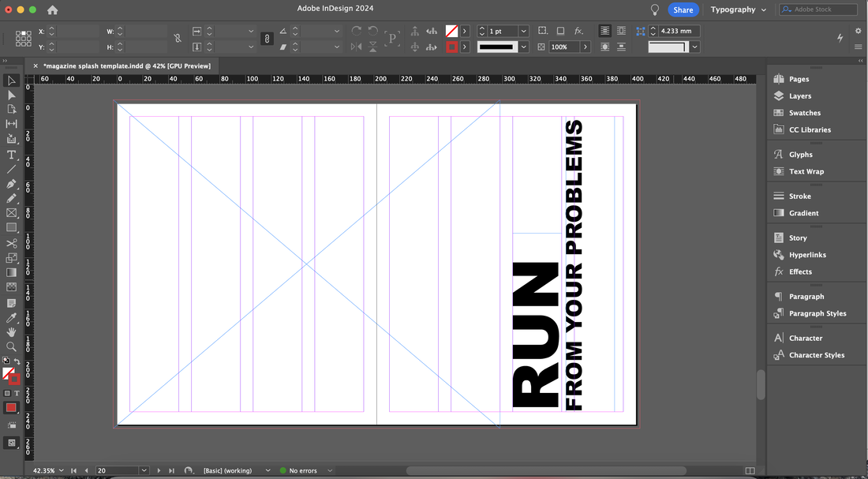Select the Gradient Feather tool
868x479 pixels.
11,286
